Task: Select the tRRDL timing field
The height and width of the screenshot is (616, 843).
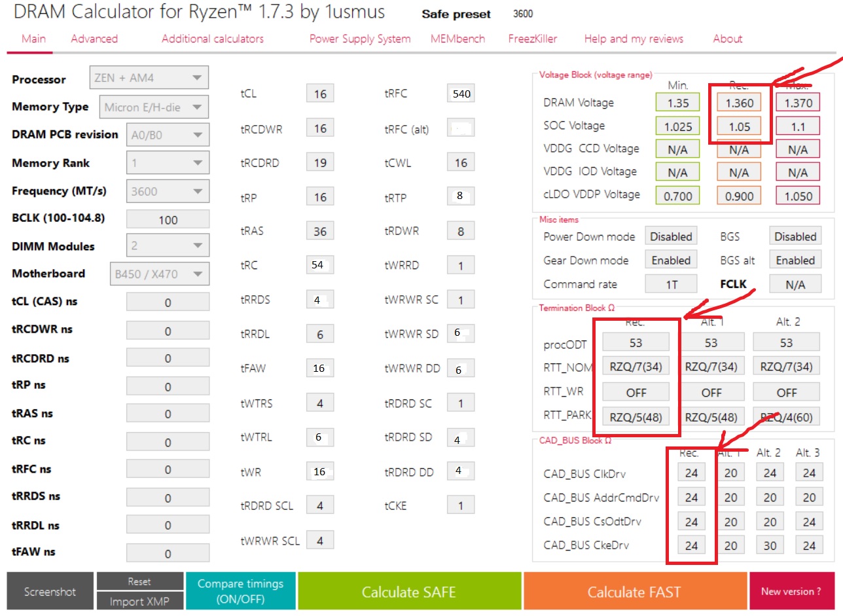Action: (320, 335)
